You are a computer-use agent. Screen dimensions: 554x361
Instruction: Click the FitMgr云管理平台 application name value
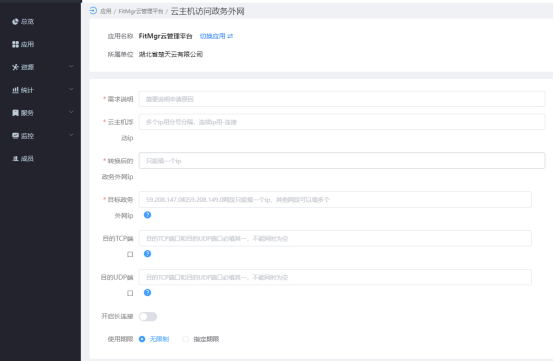pos(165,36)
